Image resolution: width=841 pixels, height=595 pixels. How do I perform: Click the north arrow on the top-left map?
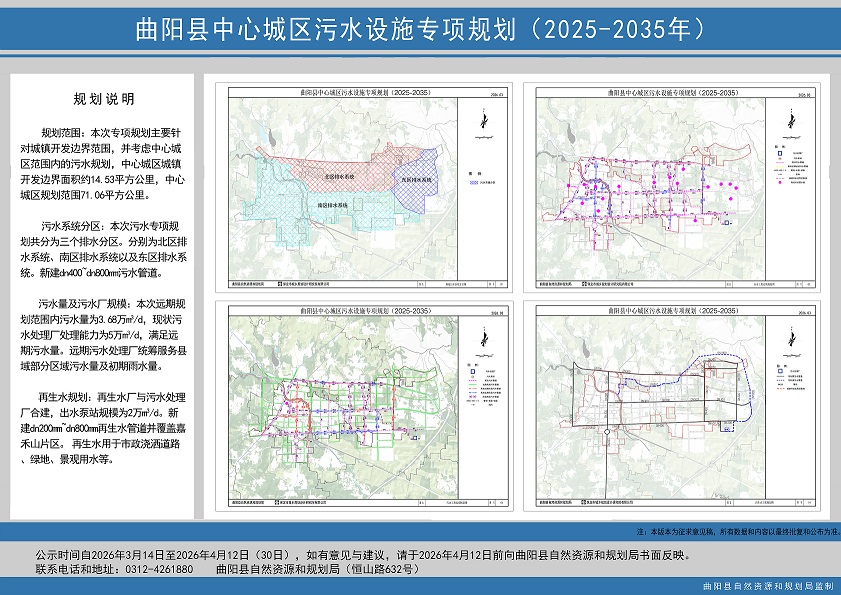(x=479, y=124)
